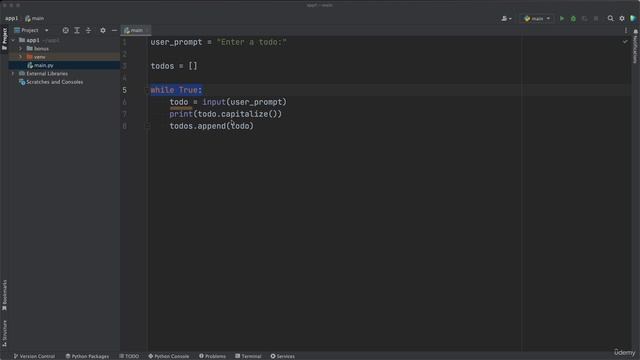This screenshot has width=640, height=360.
Task: Click Collapse All icon in Project panel
Action: tap(89, 30)
